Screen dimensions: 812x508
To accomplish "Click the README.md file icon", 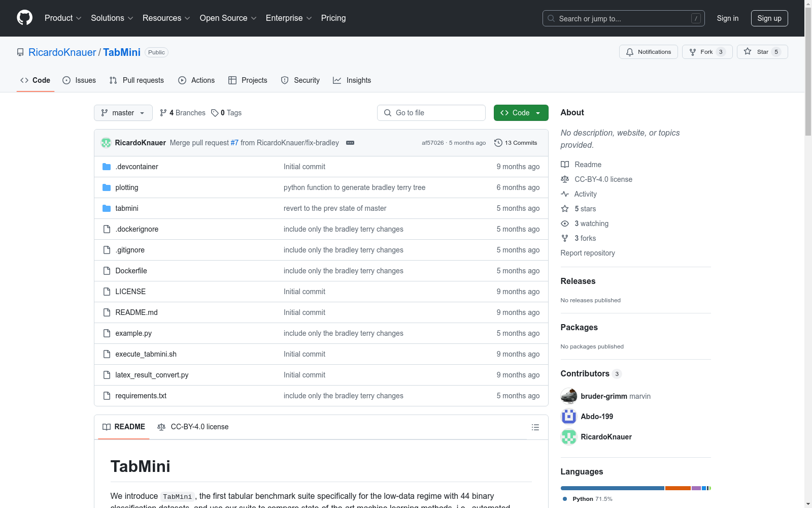I will tap(107, 312).
